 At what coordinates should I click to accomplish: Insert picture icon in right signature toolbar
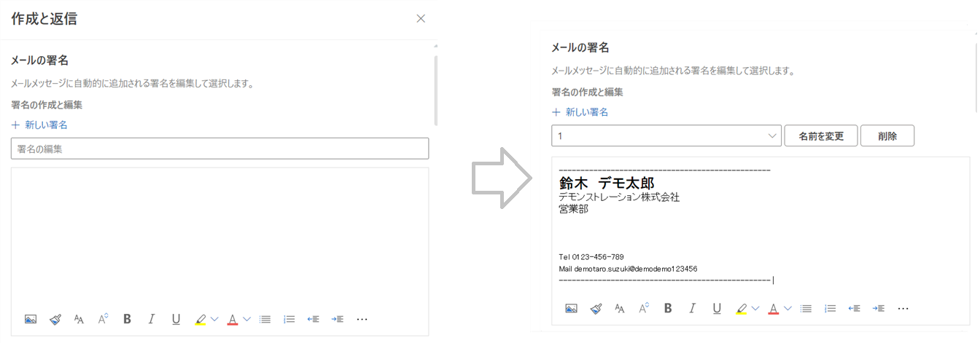coord(572,308)
